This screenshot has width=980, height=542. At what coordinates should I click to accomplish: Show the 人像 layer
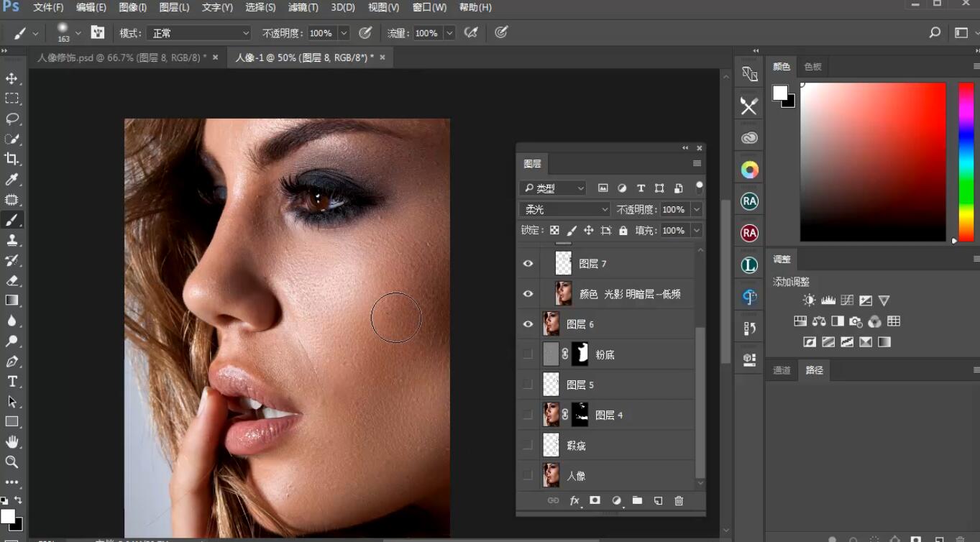528,476
